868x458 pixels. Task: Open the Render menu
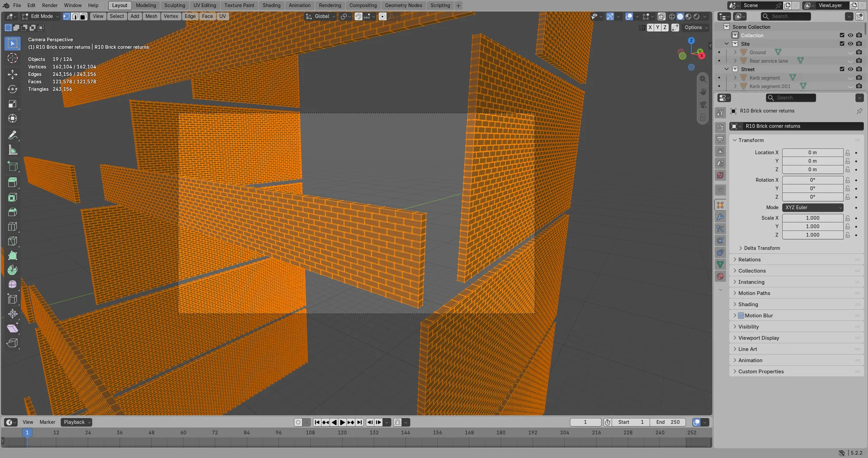pos(50,5)
